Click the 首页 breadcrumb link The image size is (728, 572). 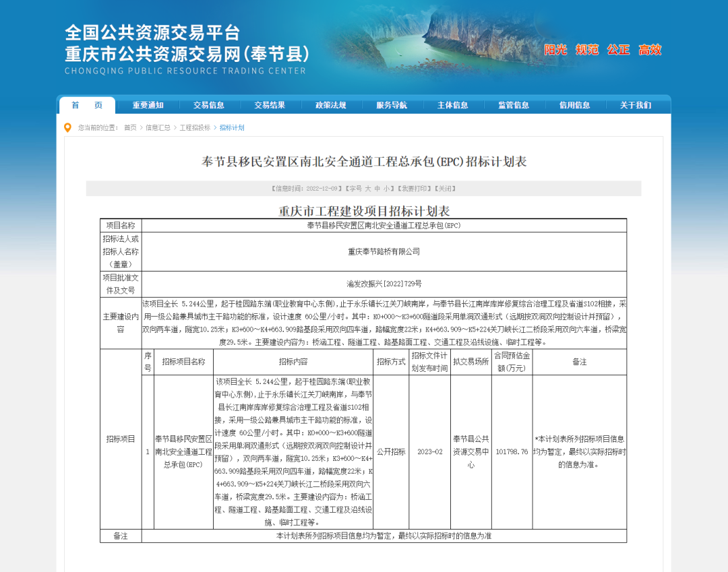pyautogui.click(x=131, y=127)
